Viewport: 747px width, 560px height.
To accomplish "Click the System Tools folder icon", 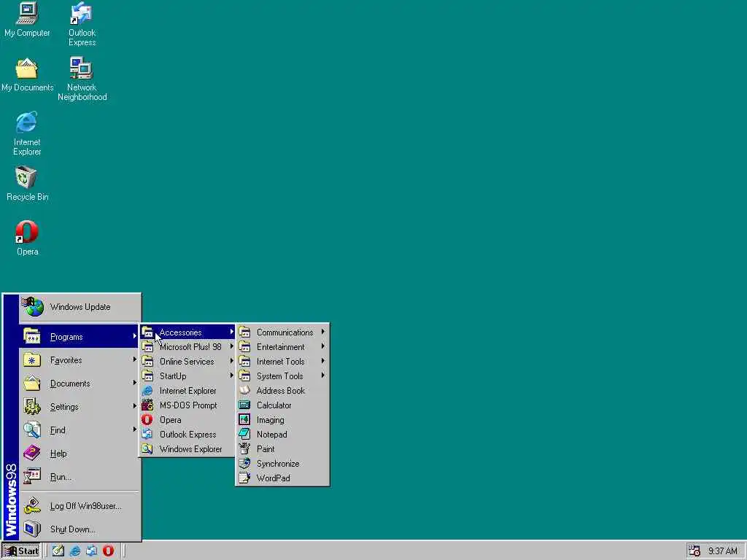I will click(244, 376).
